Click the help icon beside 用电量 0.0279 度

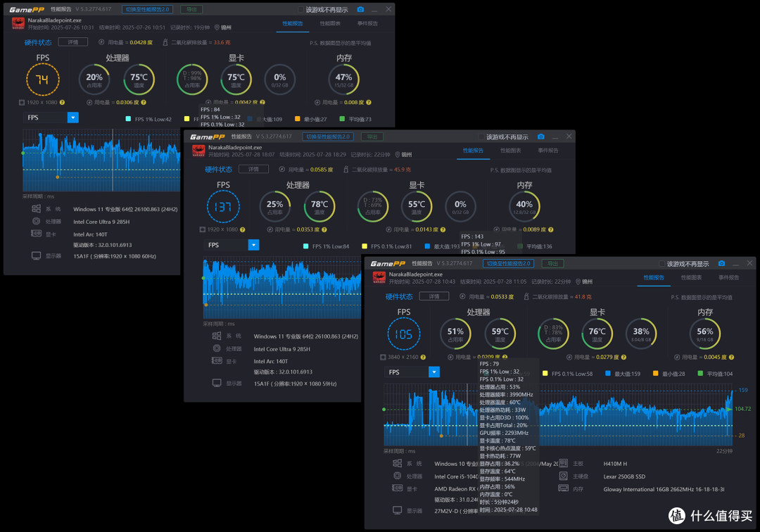(623, 357)
